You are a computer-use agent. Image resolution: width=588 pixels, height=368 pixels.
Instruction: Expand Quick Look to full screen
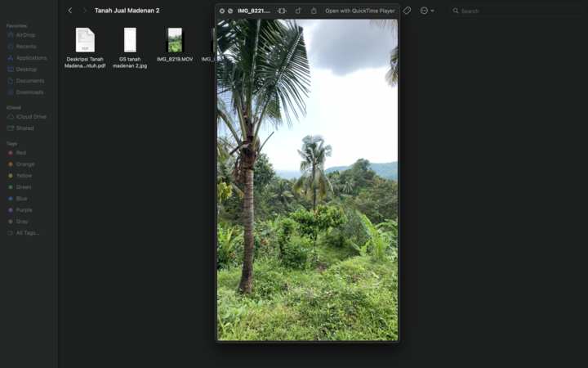pos(230,11)
